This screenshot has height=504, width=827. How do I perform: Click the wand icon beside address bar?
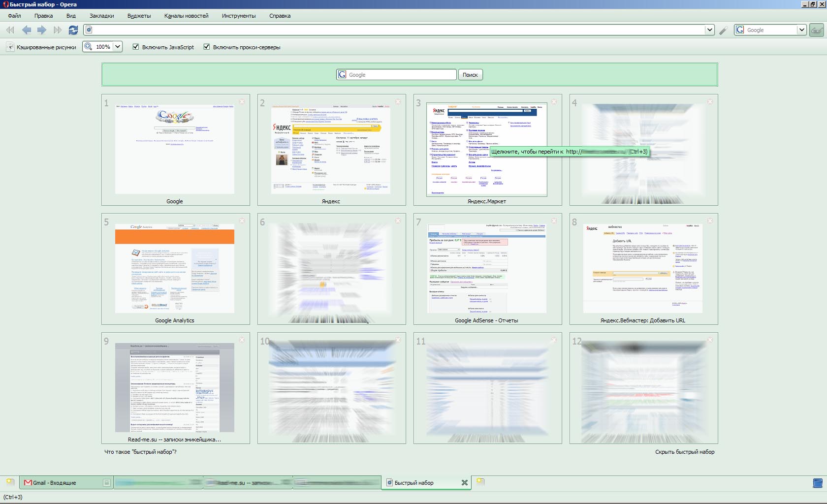[x=723, y=31]
